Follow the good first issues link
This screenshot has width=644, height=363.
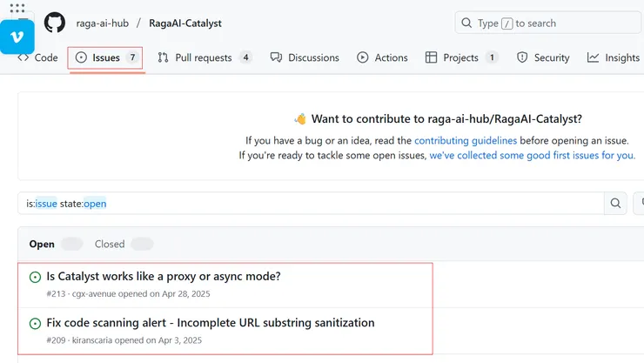point(532,156)
